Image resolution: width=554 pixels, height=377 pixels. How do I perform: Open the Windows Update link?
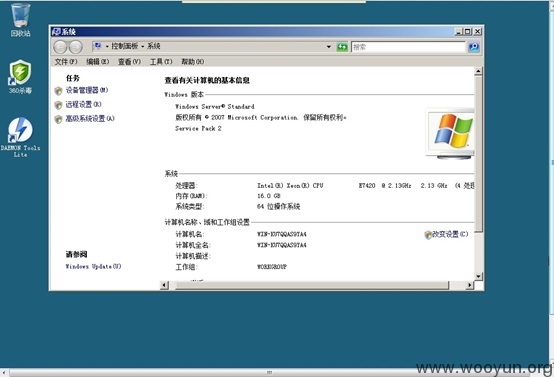(x=93, y=266)
